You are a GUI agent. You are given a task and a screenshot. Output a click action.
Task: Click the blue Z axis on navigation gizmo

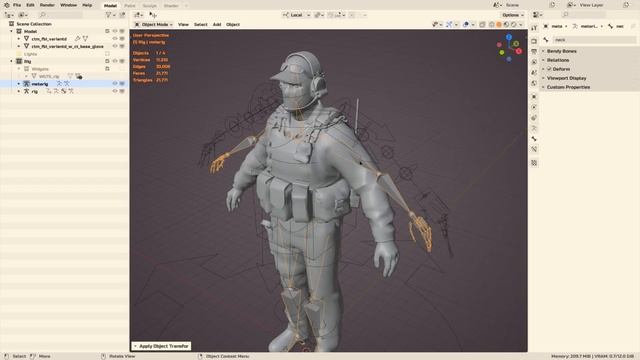click(x=509, y=37)
